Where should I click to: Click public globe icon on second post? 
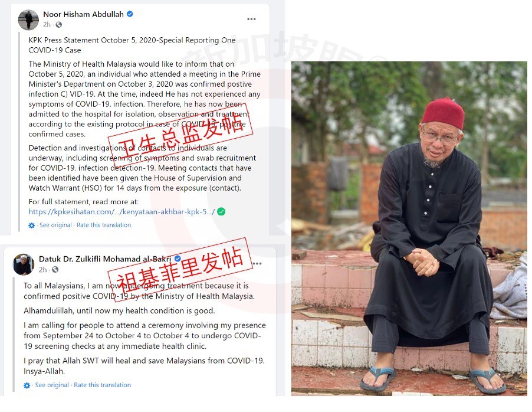pyautogui.click(x=55, y=269)
